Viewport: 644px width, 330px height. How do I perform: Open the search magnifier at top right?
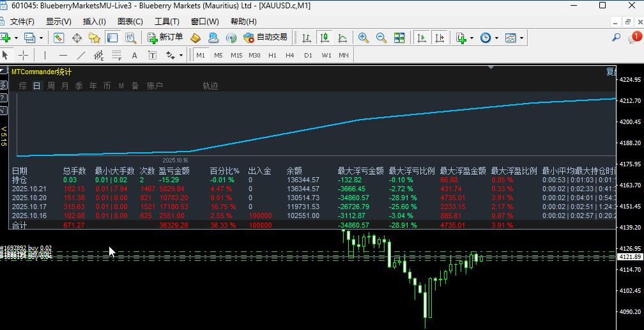[x=616, y=37]
